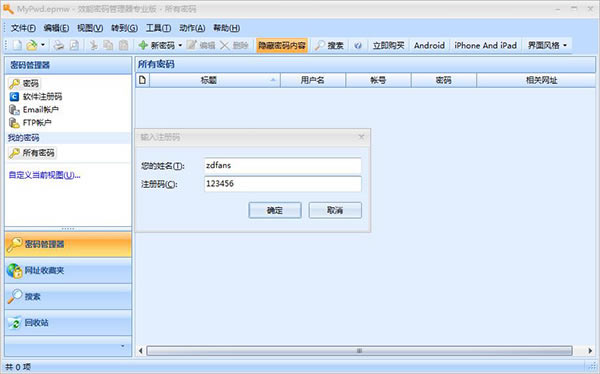The height and width of the screenshot is (374, 600).
Task: Open the 帮助(H) menu
Action: pos(227,28)
